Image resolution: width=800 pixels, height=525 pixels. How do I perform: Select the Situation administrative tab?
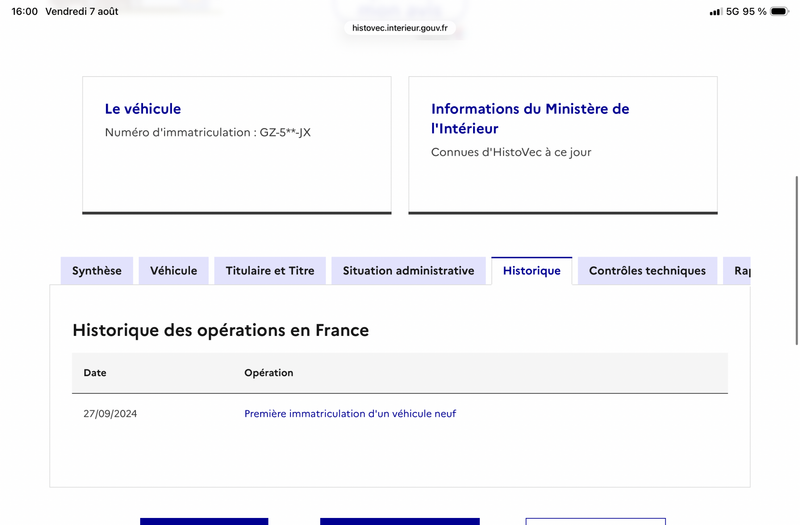pyautogui.click(x=409, y=271)
